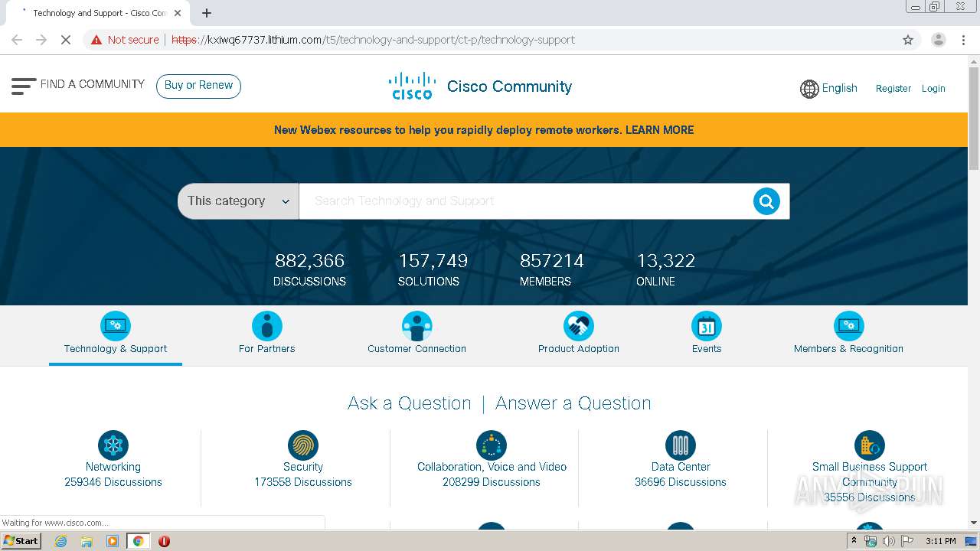Open a new browser tab

207,13
